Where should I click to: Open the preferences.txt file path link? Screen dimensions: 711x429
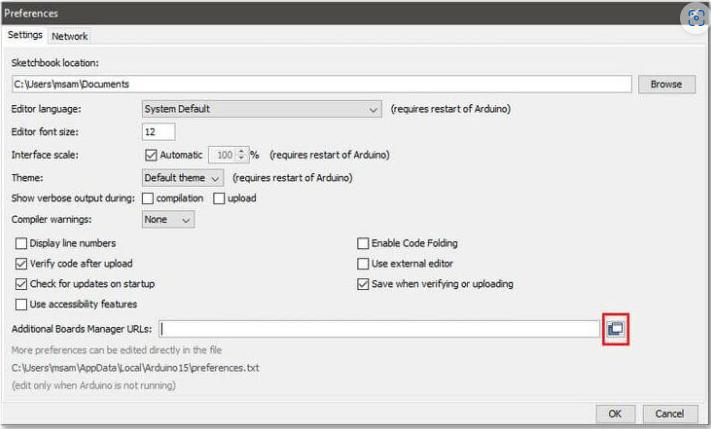click(x=135, y=368)
